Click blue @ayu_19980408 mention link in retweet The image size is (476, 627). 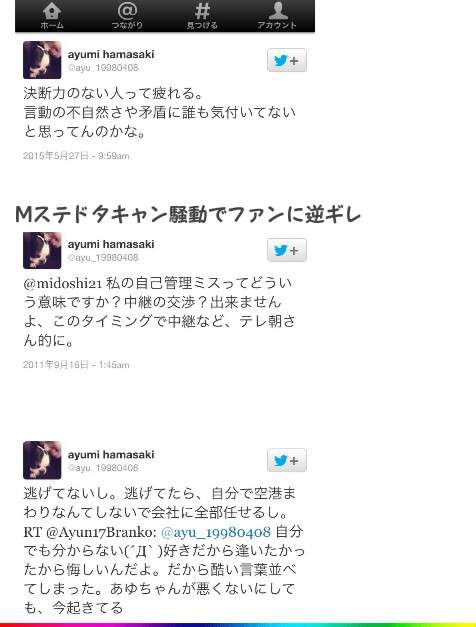(216, 532)
